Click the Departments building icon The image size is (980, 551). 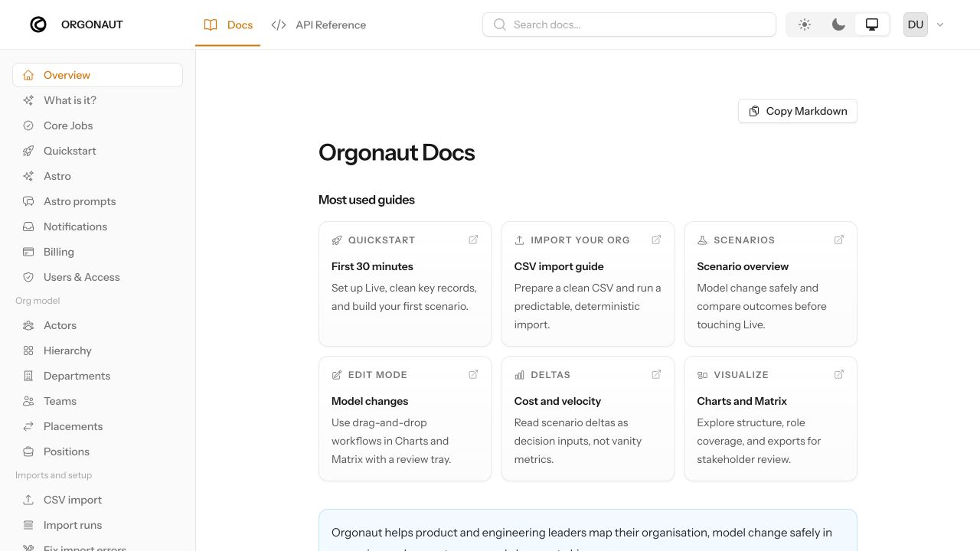[28, 376]
